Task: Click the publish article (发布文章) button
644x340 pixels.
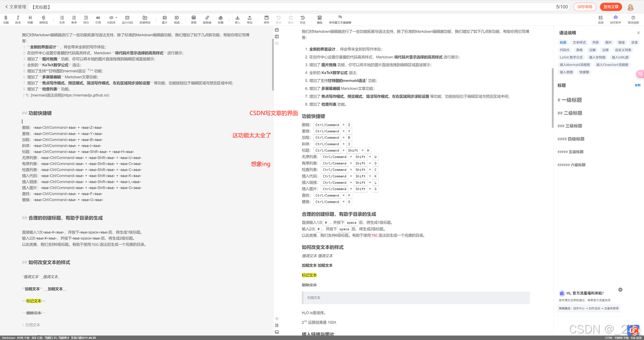Action: click(611, 7)
